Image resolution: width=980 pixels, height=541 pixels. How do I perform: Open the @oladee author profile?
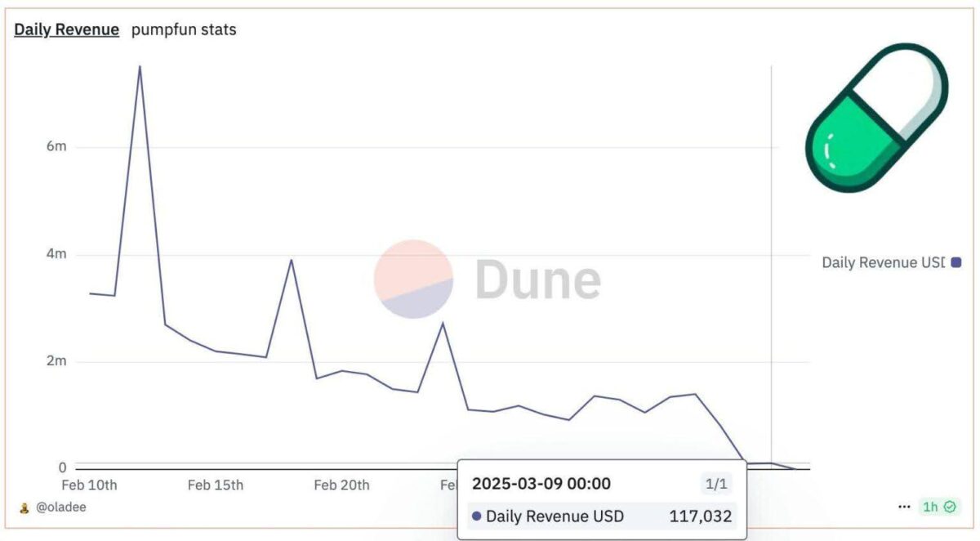click(x=60, y=507)
